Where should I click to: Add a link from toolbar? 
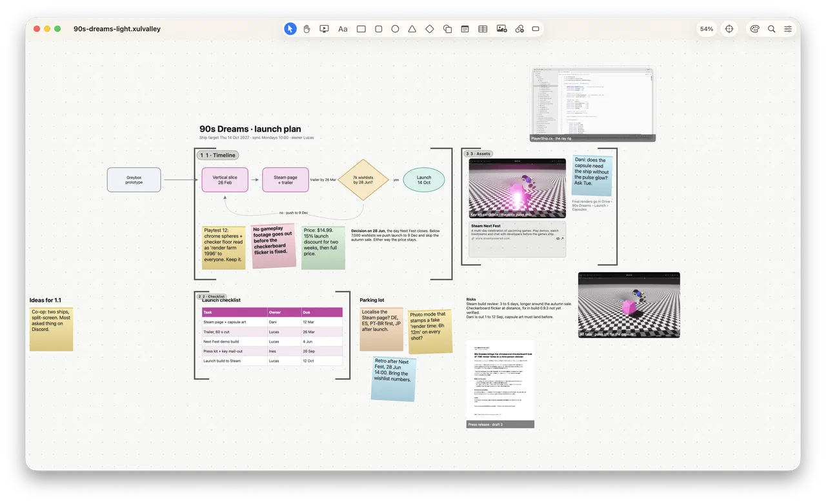pos(519,29)
